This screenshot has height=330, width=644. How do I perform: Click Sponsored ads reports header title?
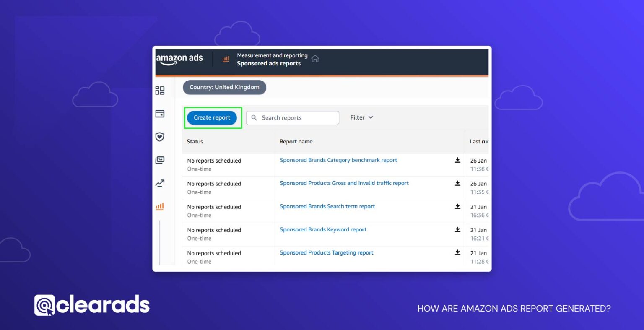pyautogui.click(x=269, y=63)
